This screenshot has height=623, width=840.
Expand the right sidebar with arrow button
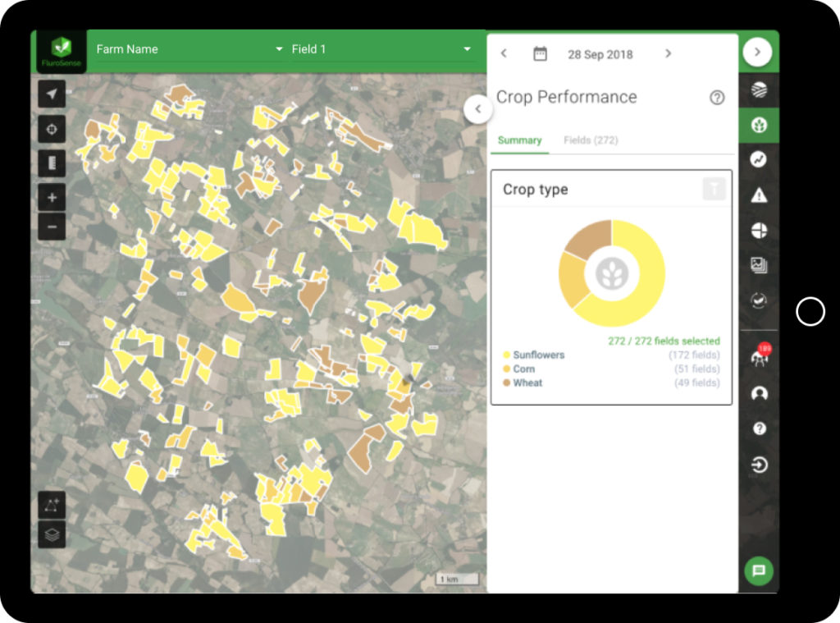(x=757, y=52)
